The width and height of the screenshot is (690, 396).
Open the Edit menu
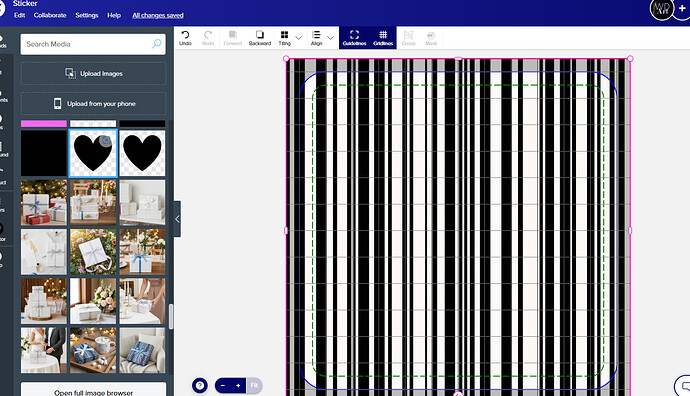pyautogui.click(x=19, y=15)
